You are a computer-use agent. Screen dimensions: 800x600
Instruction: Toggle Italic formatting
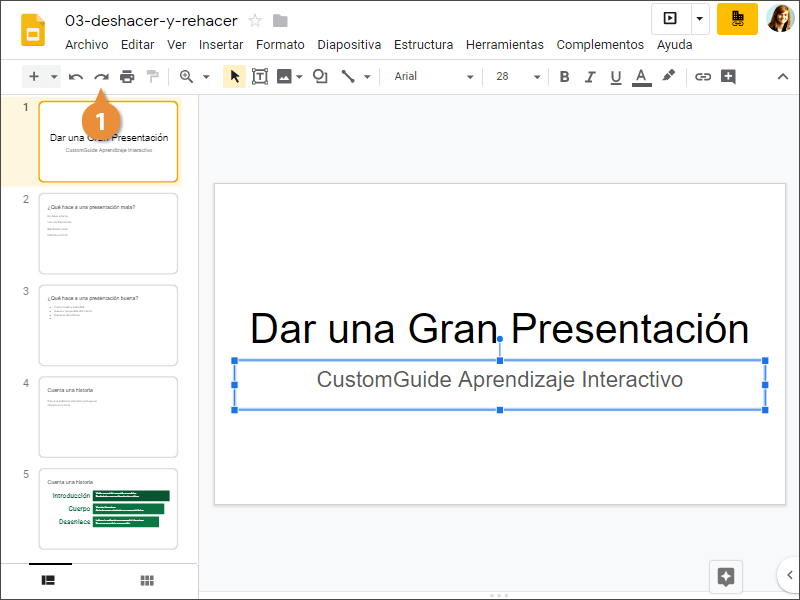[x=590, y=77]
